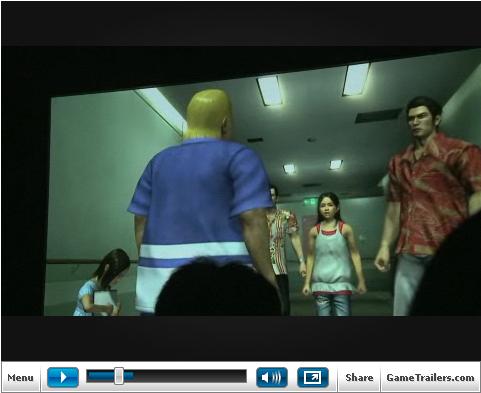Mute audio using the speaker icon

272,377
